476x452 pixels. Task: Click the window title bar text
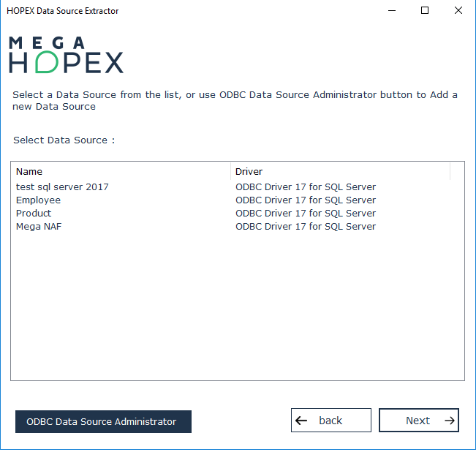(63, 11)
